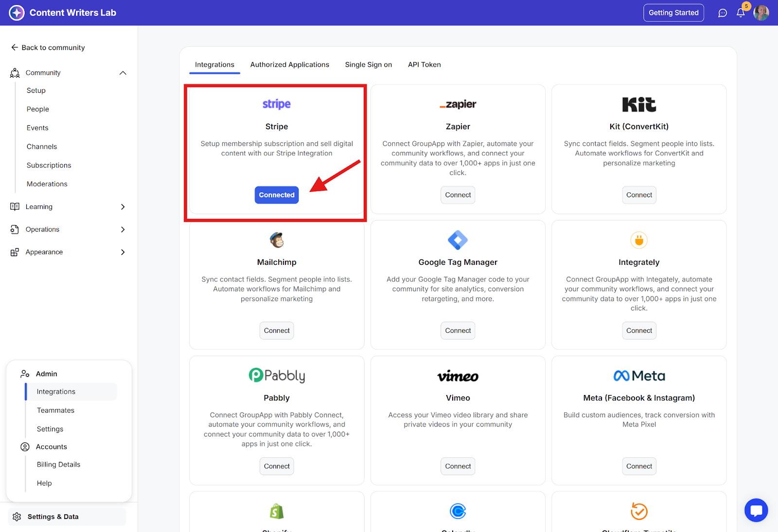Click the Back to community arrow
The height and width of the screenshot is (532, 778).
(15, 47)
